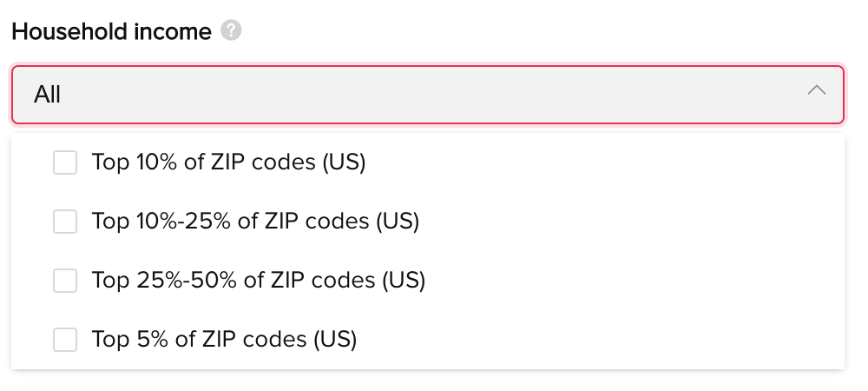Pick the 'Top 25%-50% of ZIP codes (US)' option text
The image size is (868, 391).
(259, 281)
